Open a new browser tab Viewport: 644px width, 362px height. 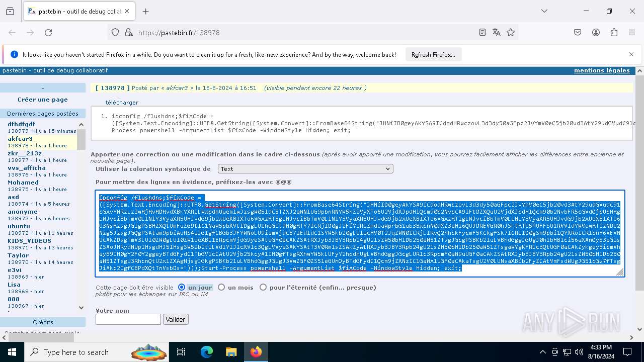coord(146,11)
